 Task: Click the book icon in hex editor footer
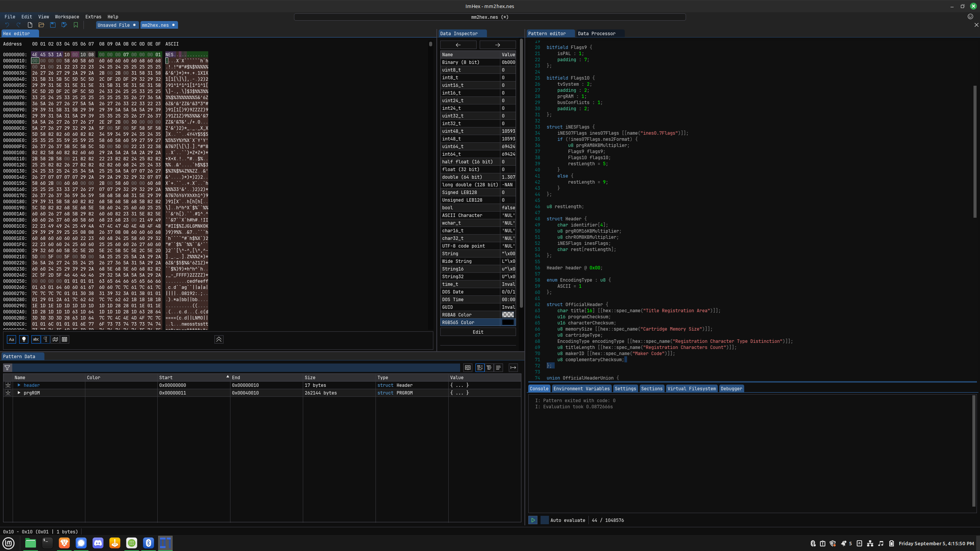pyautogui.click(x=55, y=339)
